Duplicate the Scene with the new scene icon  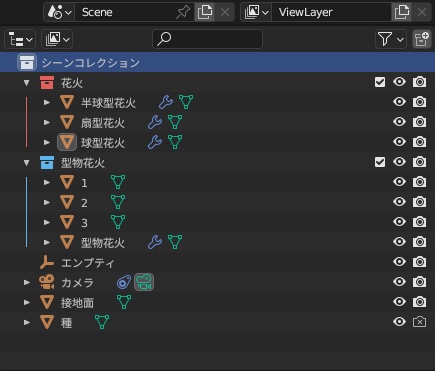(205, 12)
